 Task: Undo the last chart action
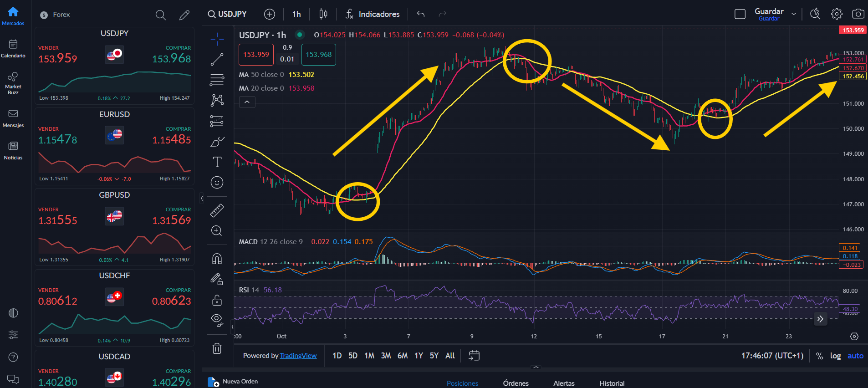pyautogui.click(x=421, y=14)
